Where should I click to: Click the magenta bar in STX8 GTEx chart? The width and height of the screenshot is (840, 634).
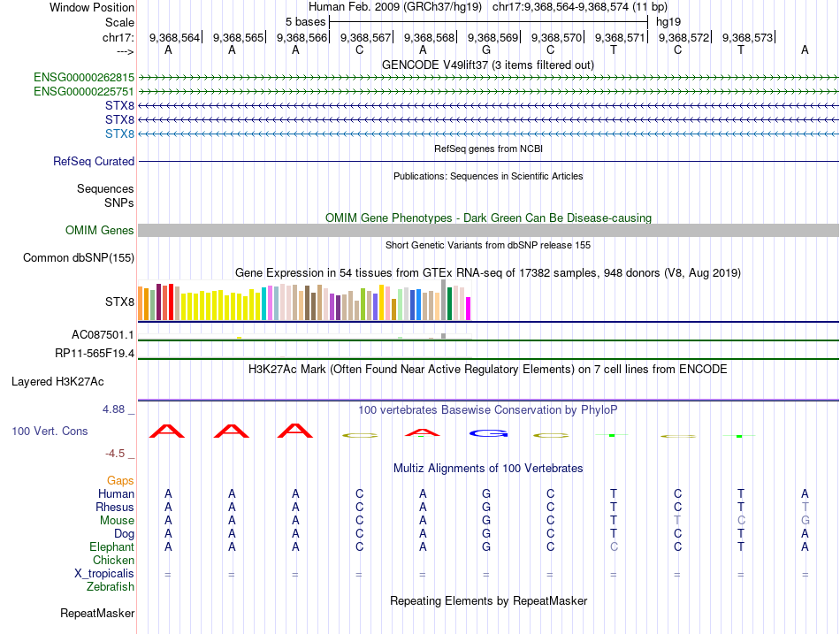click(469, 309)
